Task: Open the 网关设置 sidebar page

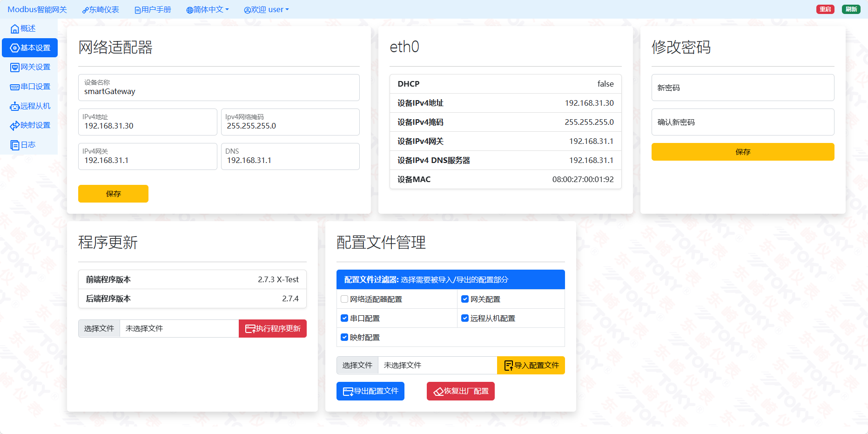Action: click(30, 68)
